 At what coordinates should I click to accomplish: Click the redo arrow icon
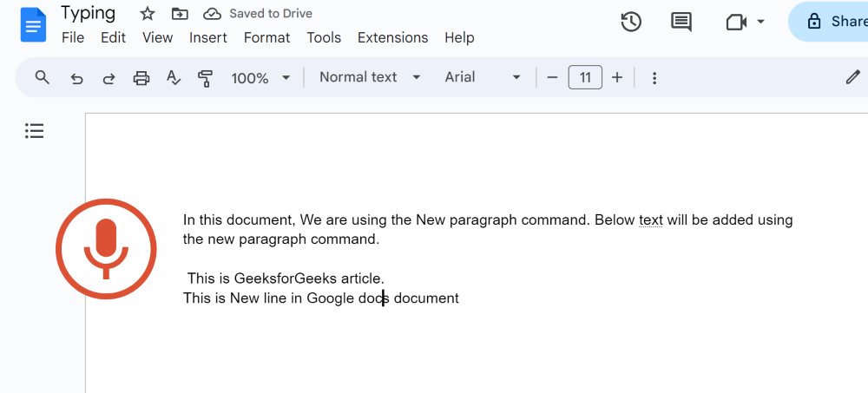pos(108,78)
